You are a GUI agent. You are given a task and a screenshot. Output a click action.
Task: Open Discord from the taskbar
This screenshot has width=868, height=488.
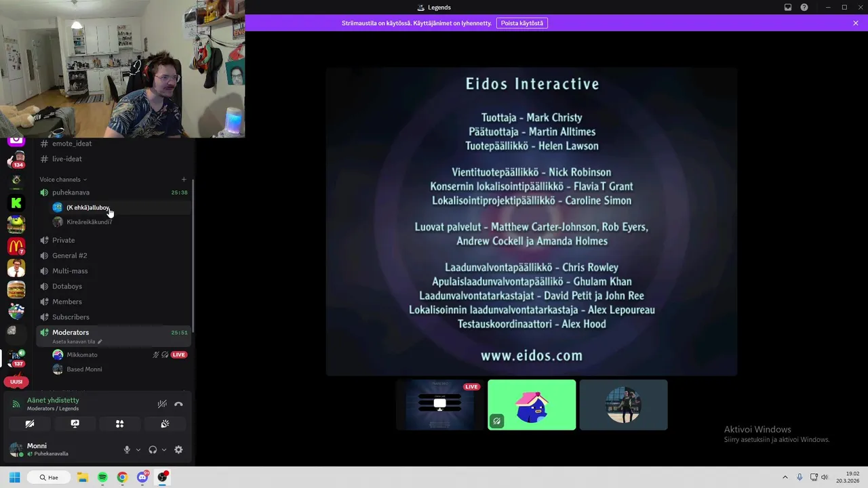(x=142, y=477)
